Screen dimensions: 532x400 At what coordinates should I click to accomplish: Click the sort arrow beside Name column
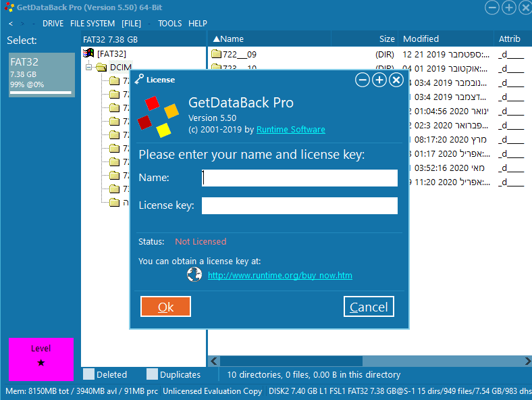pyautogui.click(x=217, y=39)
